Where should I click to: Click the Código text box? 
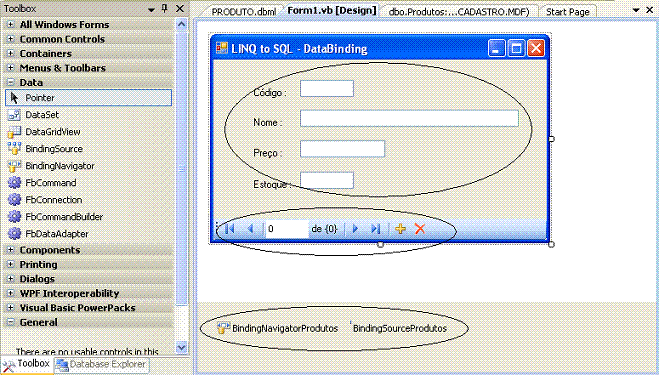(x=327, y=88)
